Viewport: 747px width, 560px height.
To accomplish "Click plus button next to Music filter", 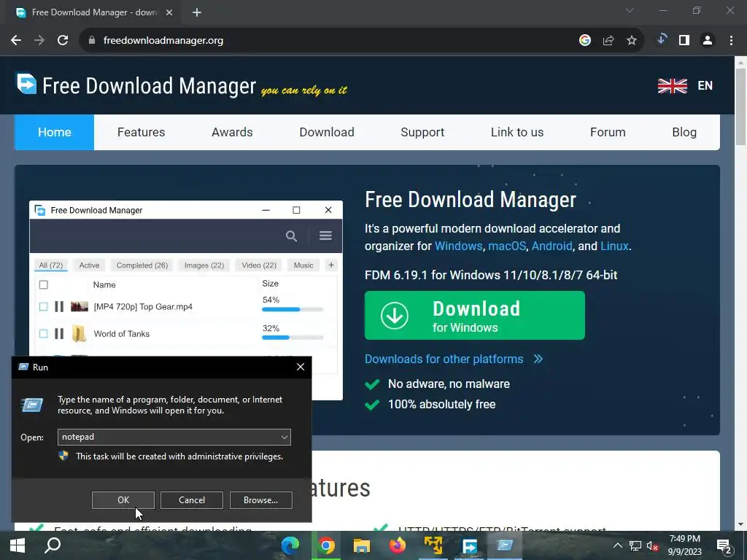I will tap(331, 265).
